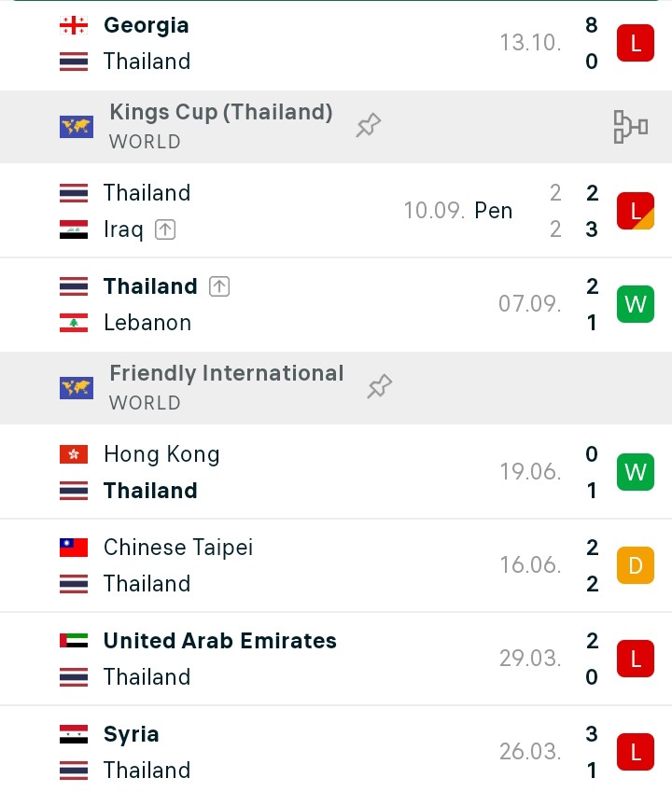Viewport: 672px width, 792px height.
Task: Pin the Friendly International competition
Action: click(380, 386)
